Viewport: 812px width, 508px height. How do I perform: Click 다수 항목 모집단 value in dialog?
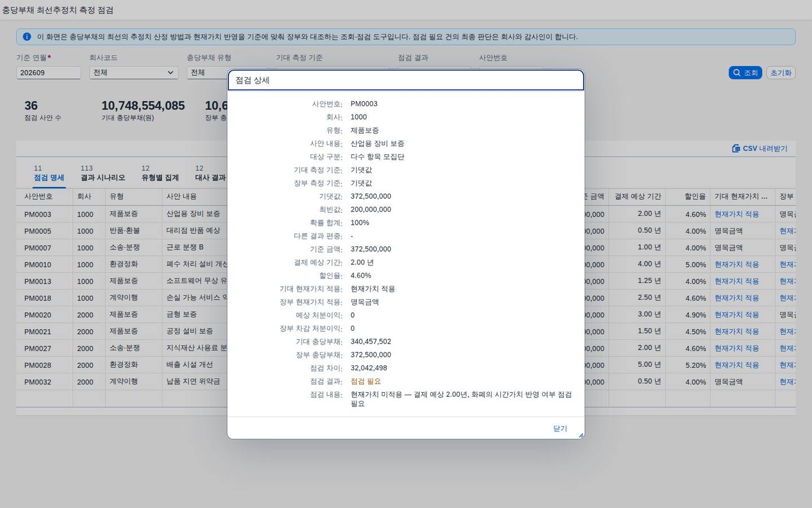pyautogui.click(x=378, y=157)
